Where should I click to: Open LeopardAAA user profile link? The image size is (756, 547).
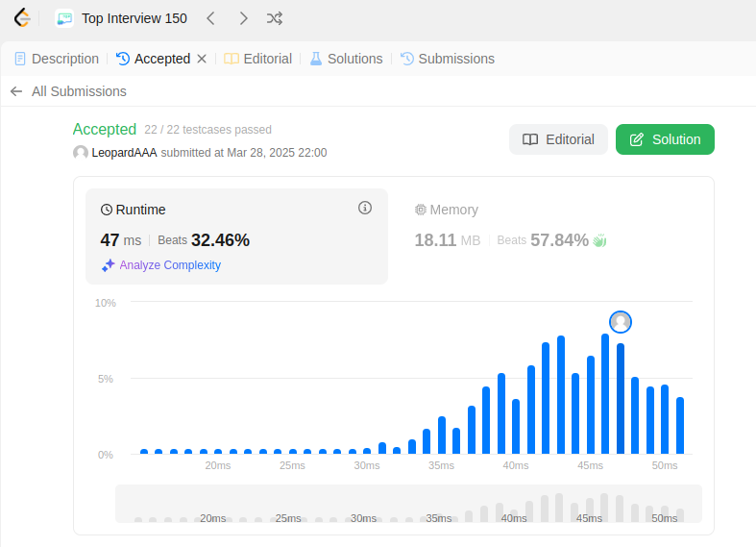pos(124,153)
